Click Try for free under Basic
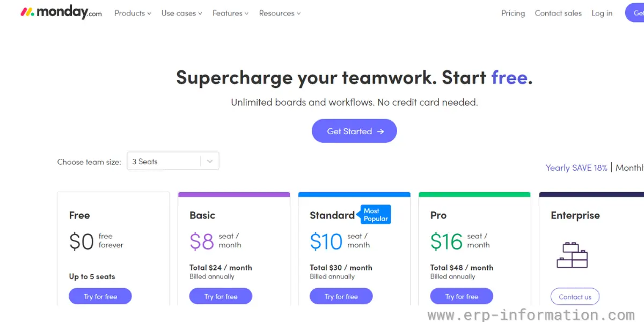644x322 pixels. tap(221, 296)
